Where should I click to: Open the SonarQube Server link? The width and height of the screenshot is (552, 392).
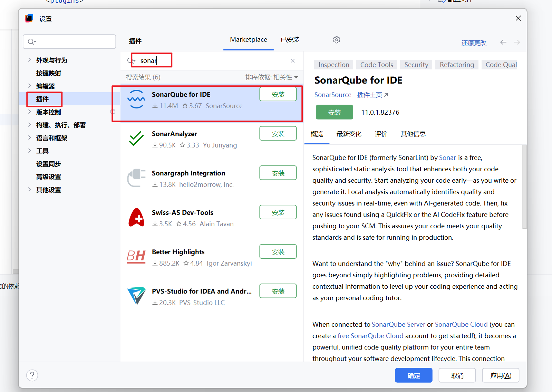coord(398,325)
